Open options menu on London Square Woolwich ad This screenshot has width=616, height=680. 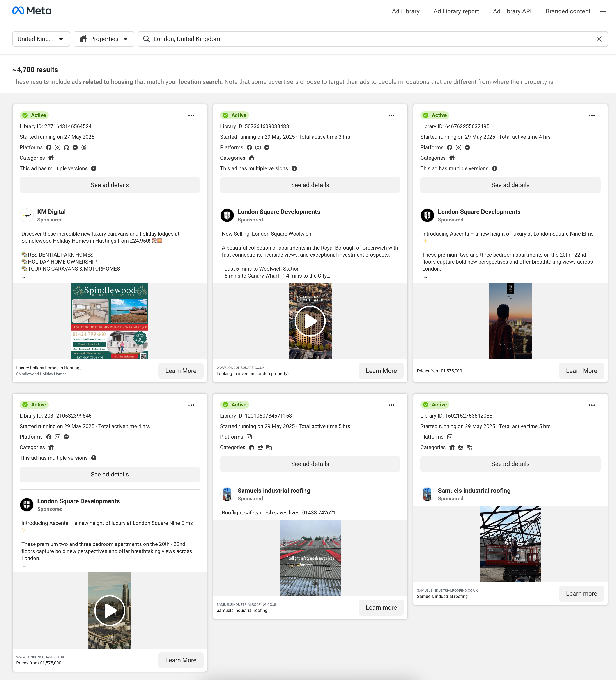click(x=391, y=116)
